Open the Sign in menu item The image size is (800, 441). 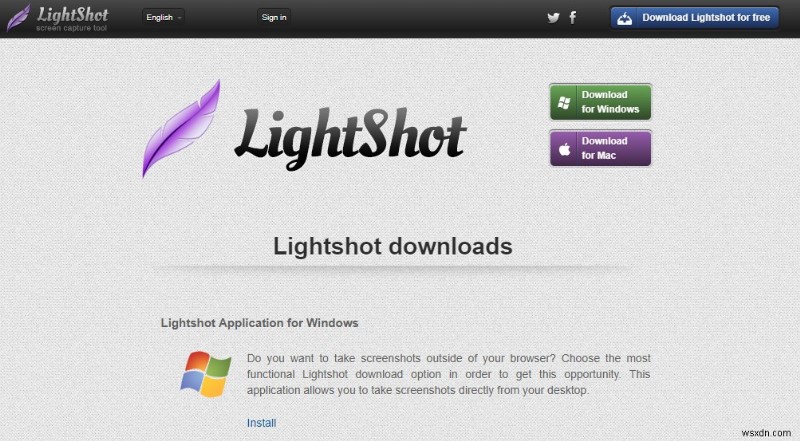coord(274,17)
